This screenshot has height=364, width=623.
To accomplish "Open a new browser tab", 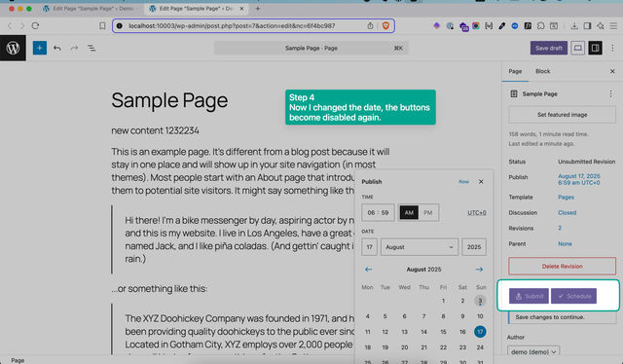I will (x=257, y=9).
